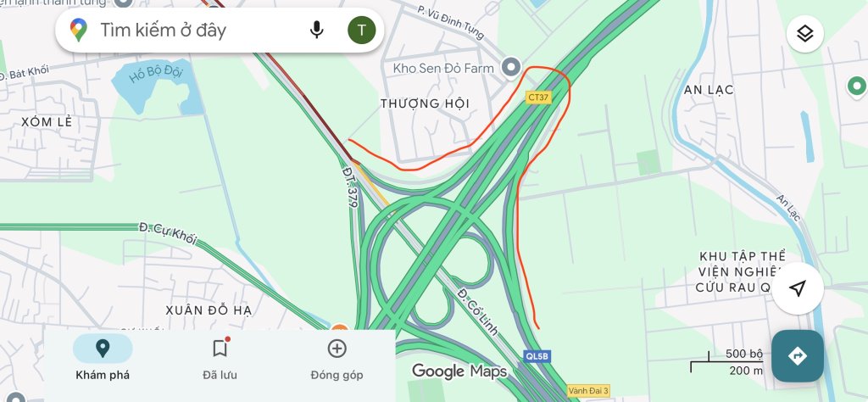Viewport: 868px width, 402px height.
Task: Tap the microphone voice search icon
Action: pyautogui.click(x=316, y=30)
